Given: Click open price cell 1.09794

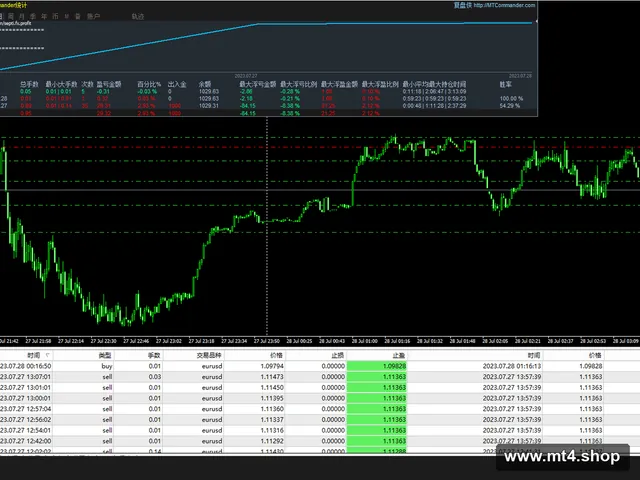Looking at the screenshot, I should [x=272, y=366].
